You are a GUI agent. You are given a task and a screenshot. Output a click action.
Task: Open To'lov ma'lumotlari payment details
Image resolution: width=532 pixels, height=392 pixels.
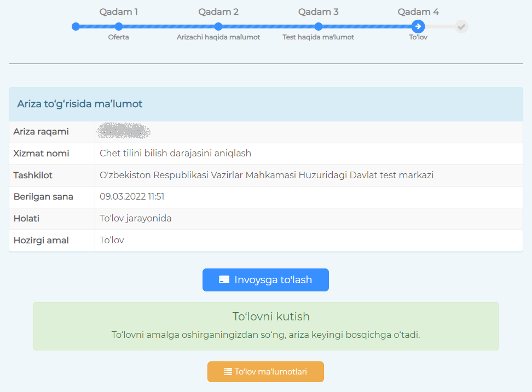pos(265,372)
